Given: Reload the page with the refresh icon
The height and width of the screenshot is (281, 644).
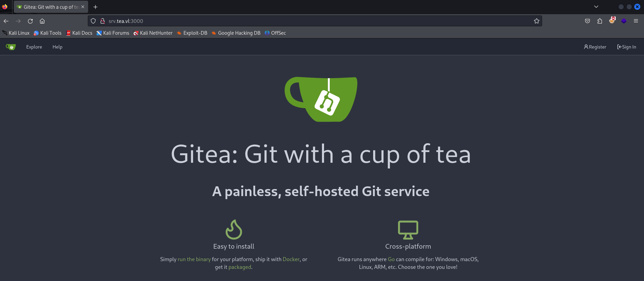Looking at the screenshot, I should coord(30,21).
